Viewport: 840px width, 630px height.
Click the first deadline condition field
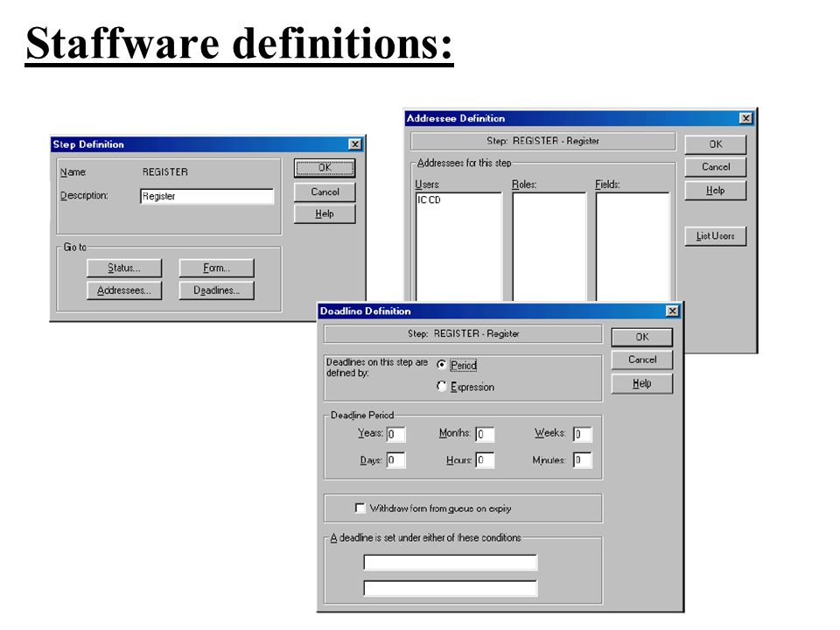click(450, 563)
